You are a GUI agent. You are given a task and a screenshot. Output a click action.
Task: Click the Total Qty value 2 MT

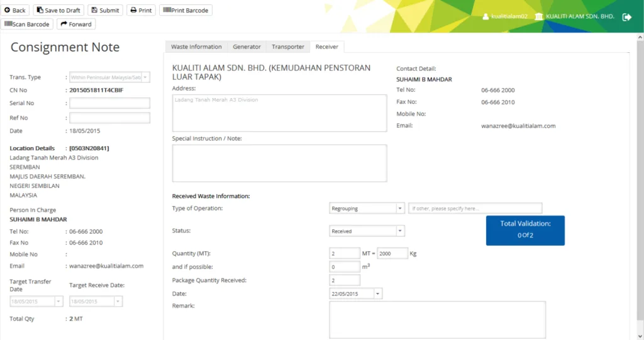[76, 319]
